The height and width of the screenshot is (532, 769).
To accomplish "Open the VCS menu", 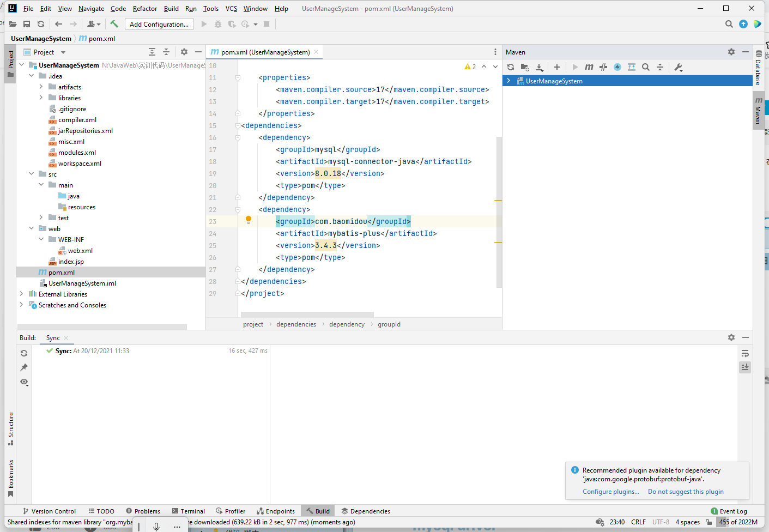I will (x=231, y=9).
